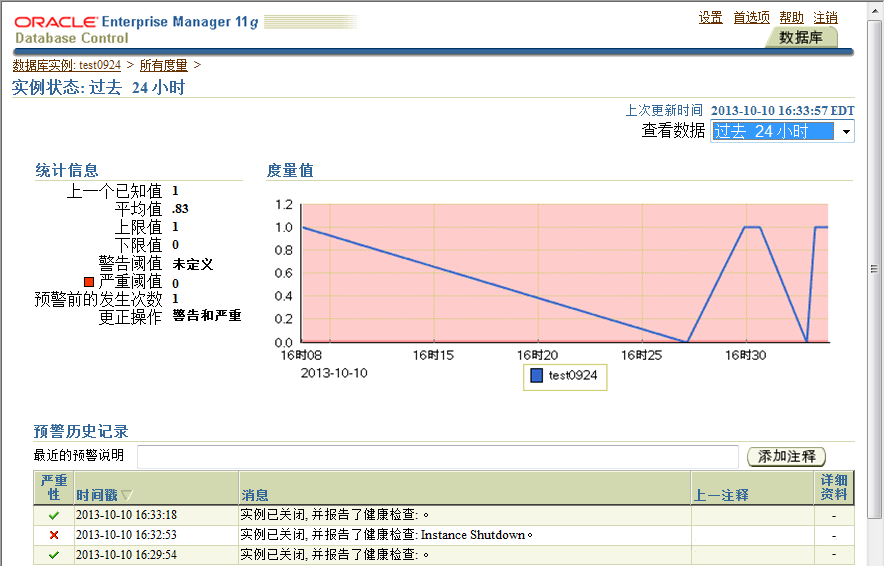The image size is (885, 566).
Task: Click the 注销 logout link
Action: tap(825, 18)
